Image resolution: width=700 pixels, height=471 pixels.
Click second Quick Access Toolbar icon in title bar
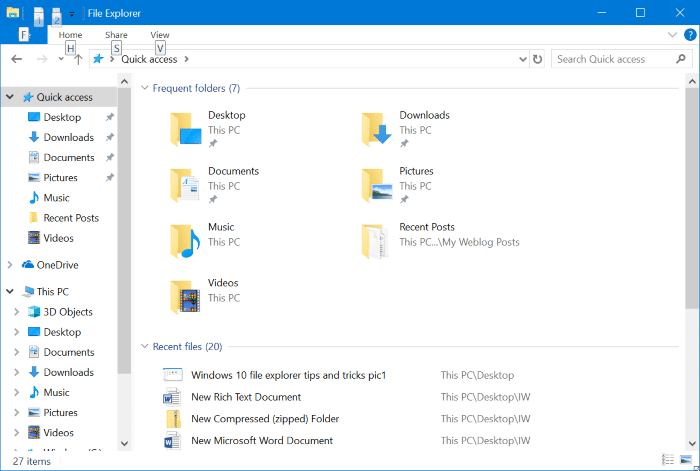pos(56,16)
